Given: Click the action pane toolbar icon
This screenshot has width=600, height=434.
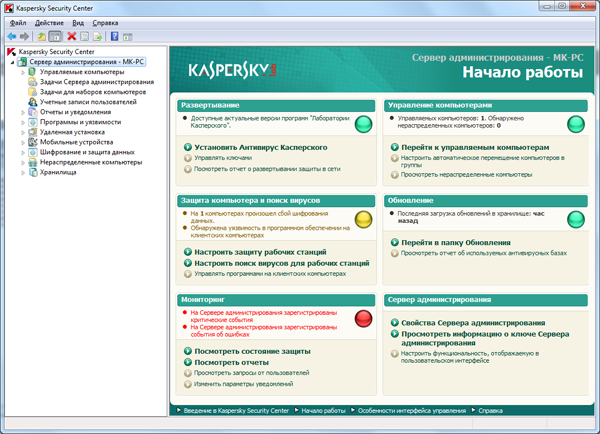Looking at the screenshot, I should (x=127, y=37).
